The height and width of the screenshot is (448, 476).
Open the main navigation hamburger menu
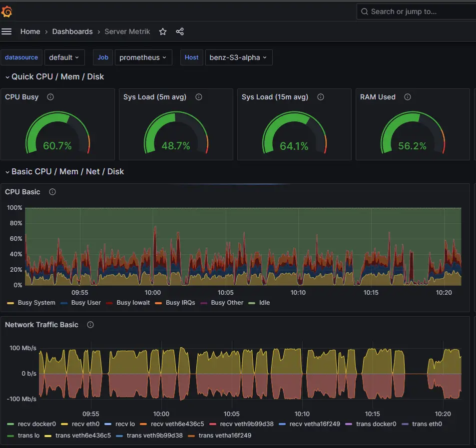click(6, 31)
